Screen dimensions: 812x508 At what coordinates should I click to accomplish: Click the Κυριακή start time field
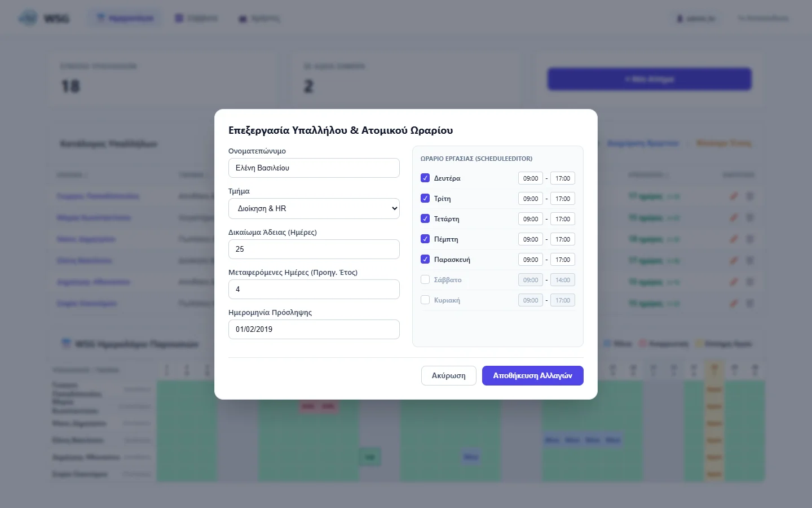click(531, 300)
